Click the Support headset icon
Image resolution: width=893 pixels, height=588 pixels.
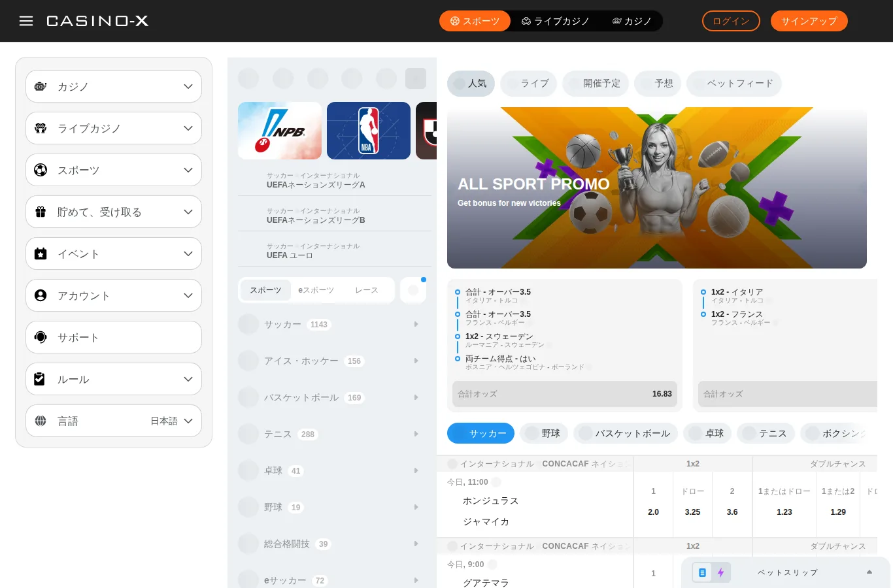[41, 337]
